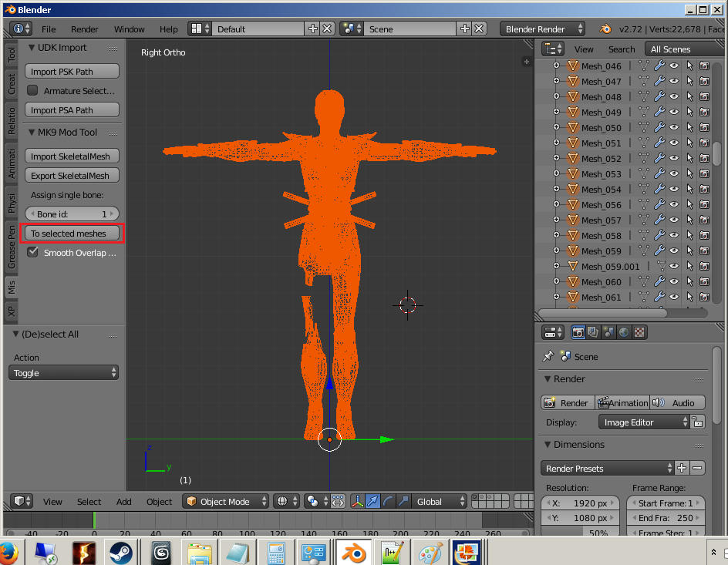Switch to the World properties tab
This screenshot has height=565, width=728.
click(622, 332)
